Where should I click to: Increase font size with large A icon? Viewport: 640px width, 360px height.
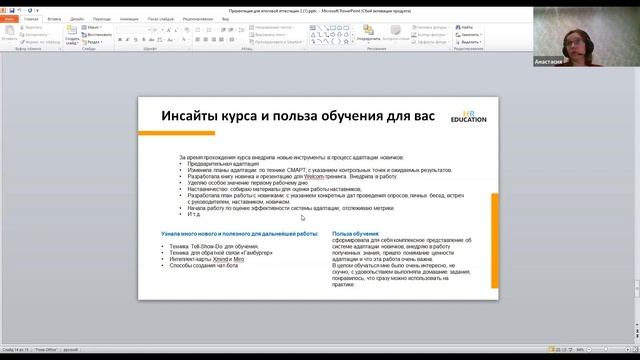(x=169, y=30)
